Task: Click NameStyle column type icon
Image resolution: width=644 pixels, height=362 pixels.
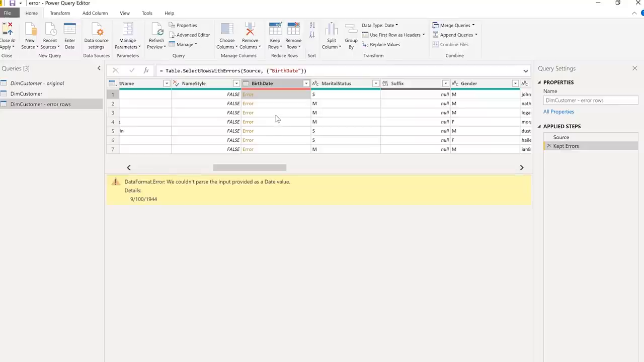Action: click(x=176, y=83)
